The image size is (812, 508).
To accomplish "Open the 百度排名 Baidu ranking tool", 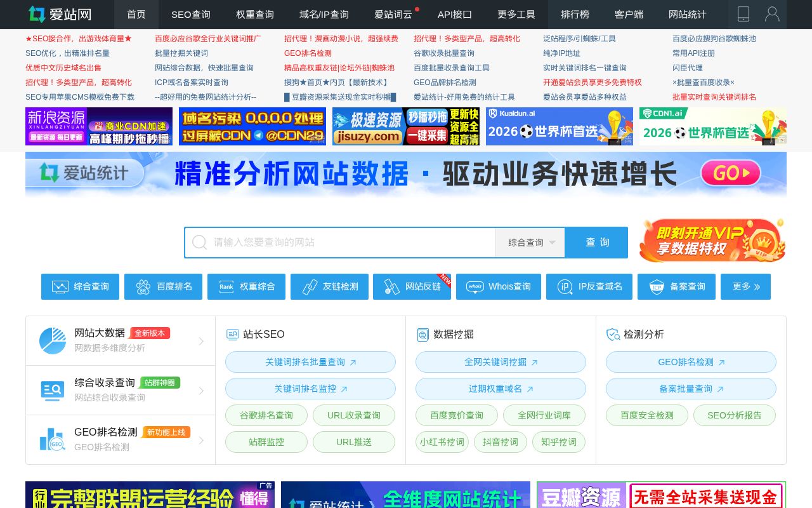I will 143,286.
